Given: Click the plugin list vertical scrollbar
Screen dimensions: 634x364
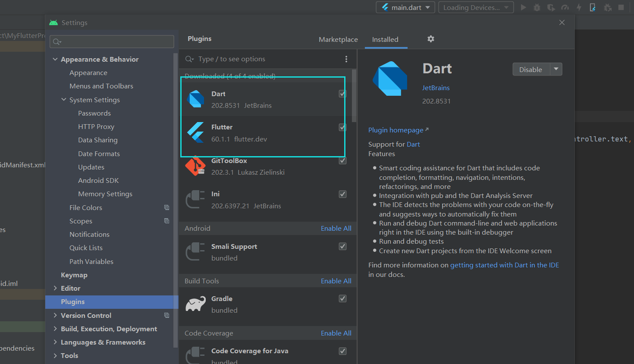Looking at the screenshot, I should tap(354, 96).
